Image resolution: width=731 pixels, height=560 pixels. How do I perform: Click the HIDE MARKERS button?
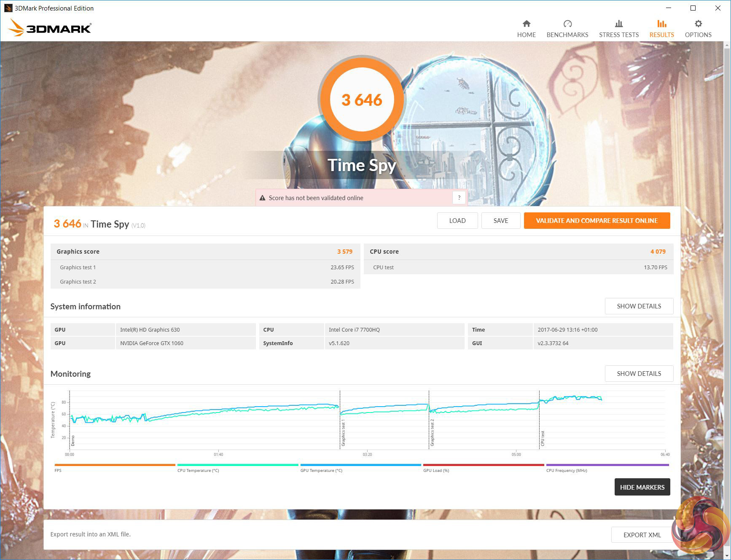pyautogui.click(x=642, y=487)
